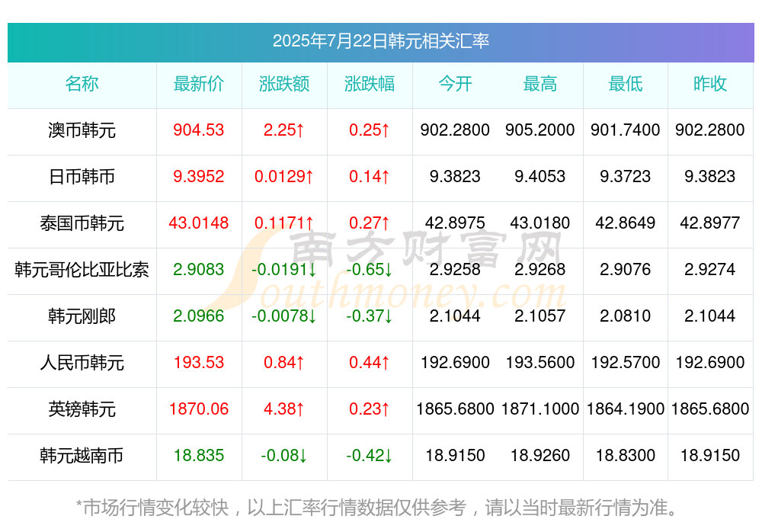Click latest price 43.0148
This screenshot has height=532, width=762.
pyautogui.click(x=199, y=223)
